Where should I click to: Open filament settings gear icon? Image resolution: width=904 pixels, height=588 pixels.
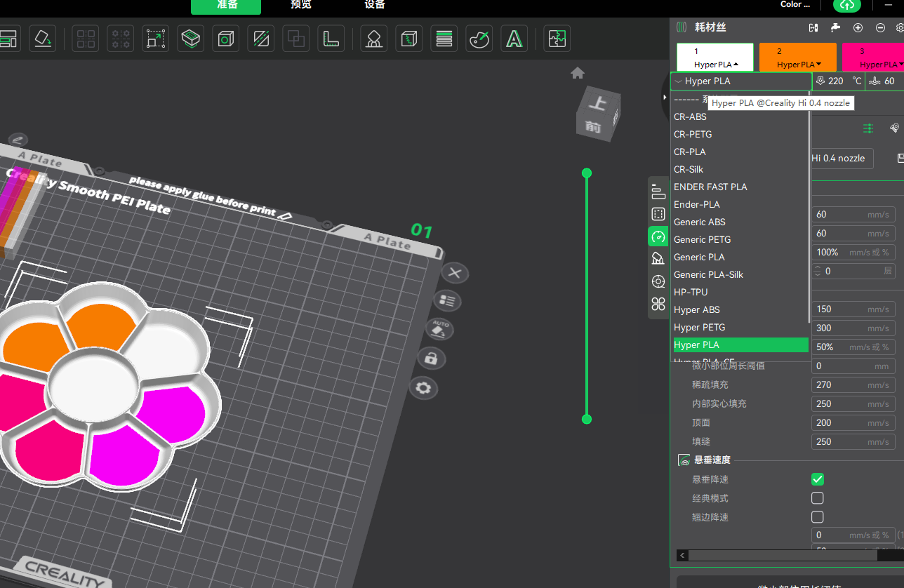click(x=900, y=27)
